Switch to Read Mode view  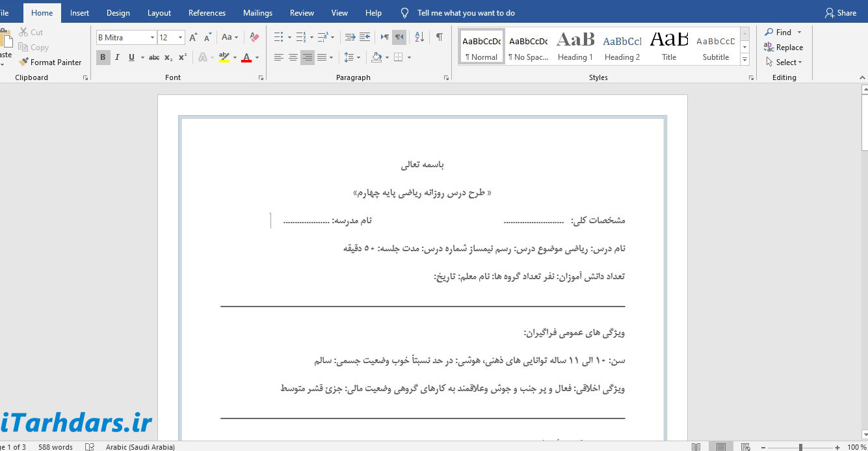696,446
